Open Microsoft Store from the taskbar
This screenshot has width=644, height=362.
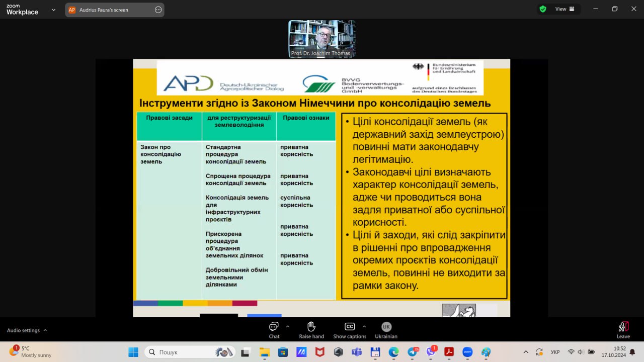pos(283,352)
